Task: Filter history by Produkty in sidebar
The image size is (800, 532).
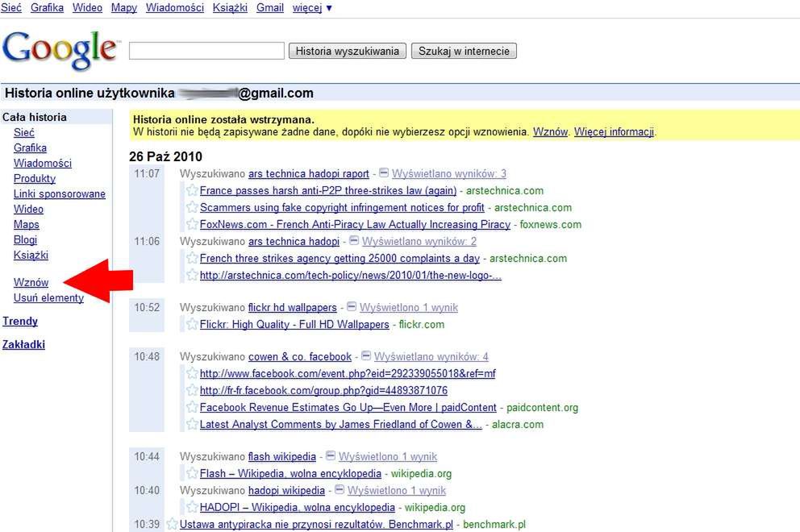Action: (x=35, y=178)
